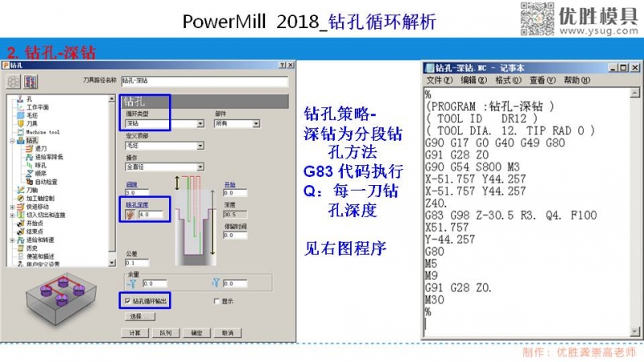The image size is (644, 362).
Task: Click the 深度 field showing 30.5
Action: point(235,215)
